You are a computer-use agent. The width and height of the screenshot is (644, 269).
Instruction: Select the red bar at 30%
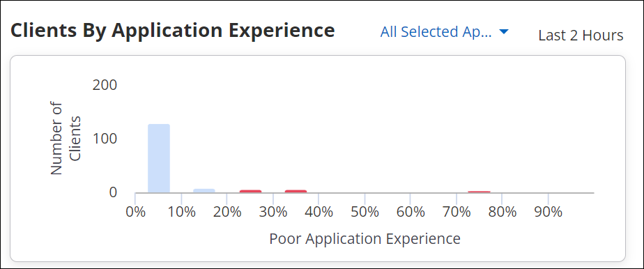[x=296, y=191]
